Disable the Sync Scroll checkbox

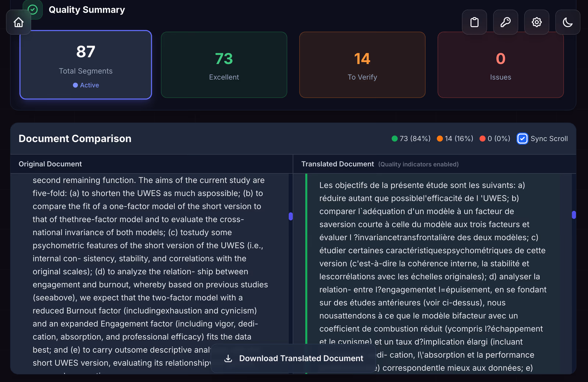[x=522, y=138]
